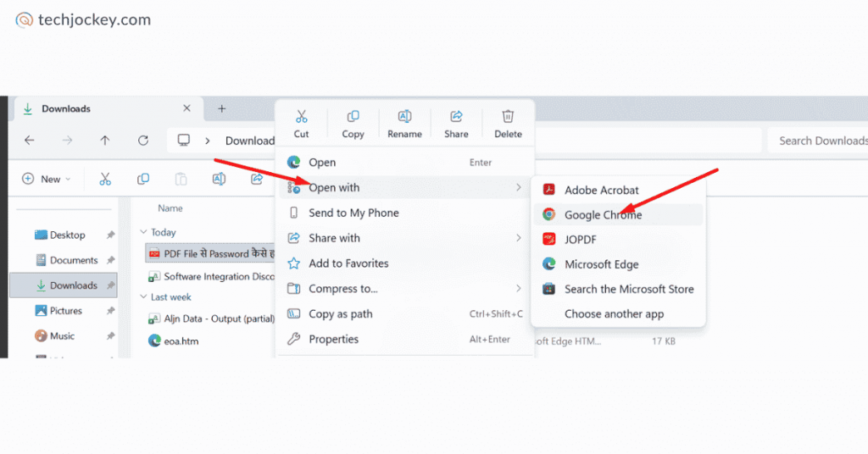Select Open with Edge entry

[404, 163]
